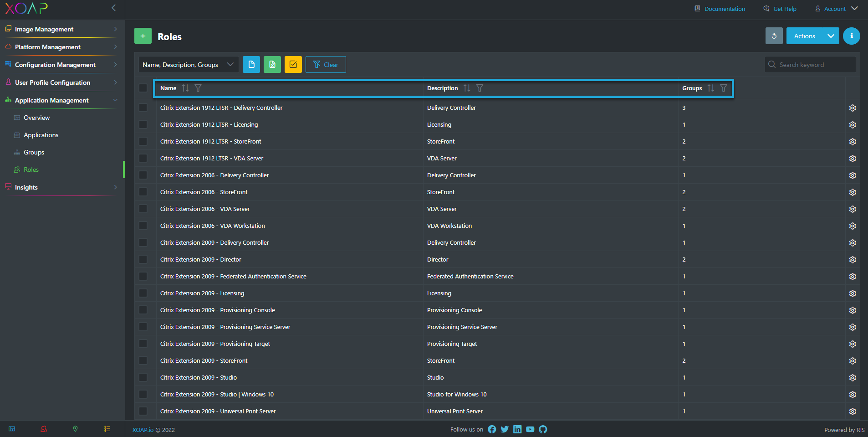Open settings gear for 1912 LTSR Delivery Controller
This screenshot has height=437, width=868.
point(853,108)
